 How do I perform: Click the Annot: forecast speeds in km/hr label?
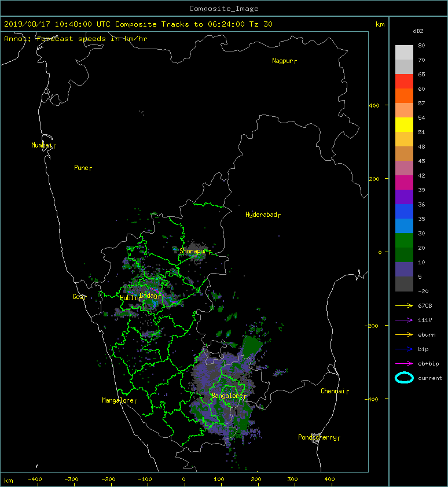76,39
